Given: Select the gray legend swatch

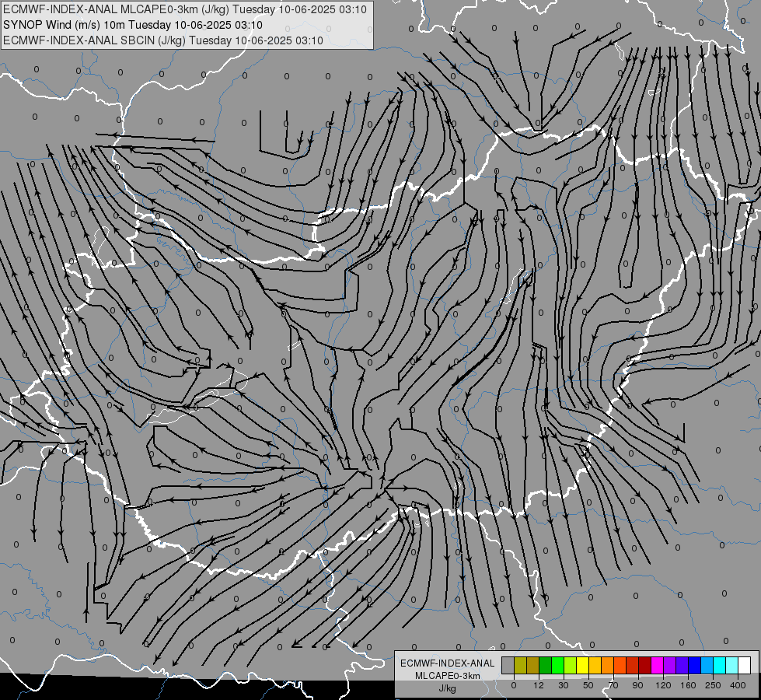Looking at the screenshot, I should pyautogui.click(x=508, y=666).
